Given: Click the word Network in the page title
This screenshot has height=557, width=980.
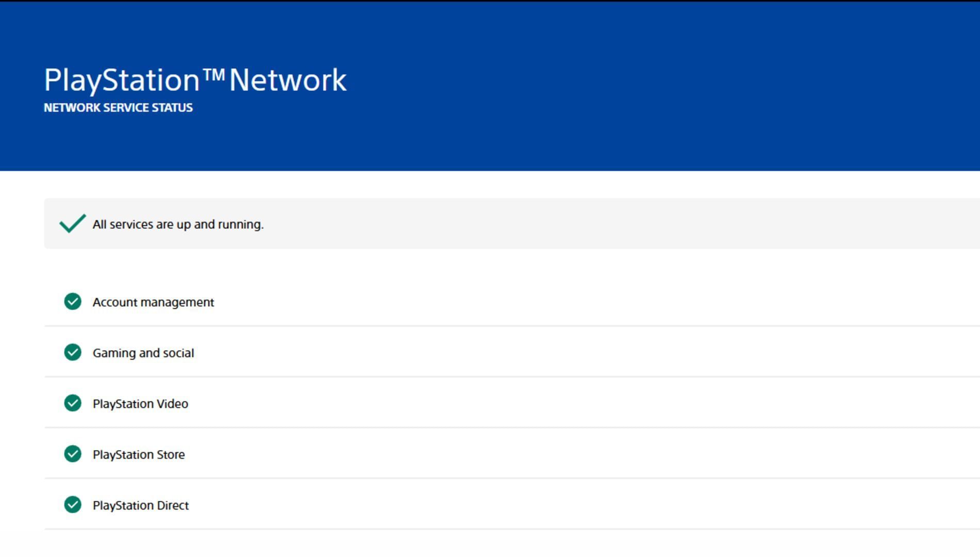Looking at the screenshot, I should [x=288, y=81].
